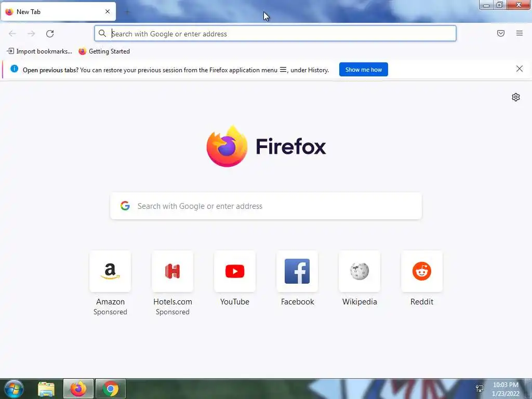Dismiss the previous tabs notification bar
532x399 pixels.
(x=519, y=69)
